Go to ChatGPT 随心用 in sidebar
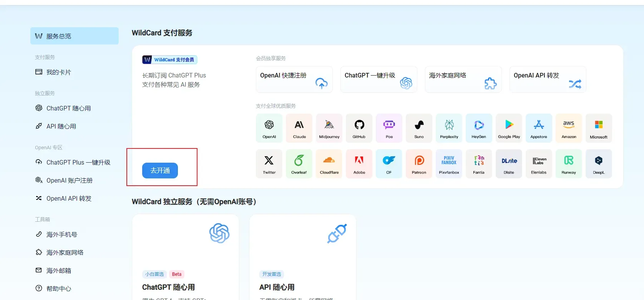The width and height of the screenshot is (644, 300). [x=75, y=108]
